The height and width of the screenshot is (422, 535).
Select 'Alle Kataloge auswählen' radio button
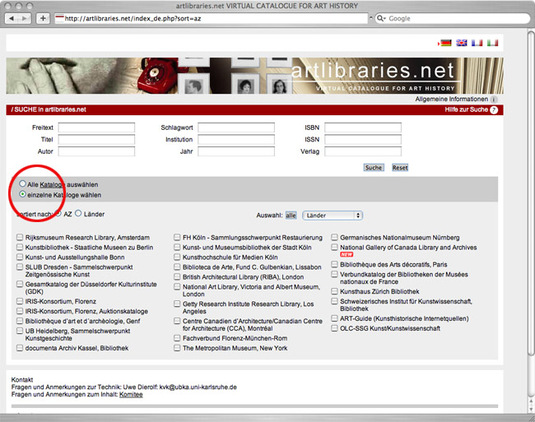point(23,184)
